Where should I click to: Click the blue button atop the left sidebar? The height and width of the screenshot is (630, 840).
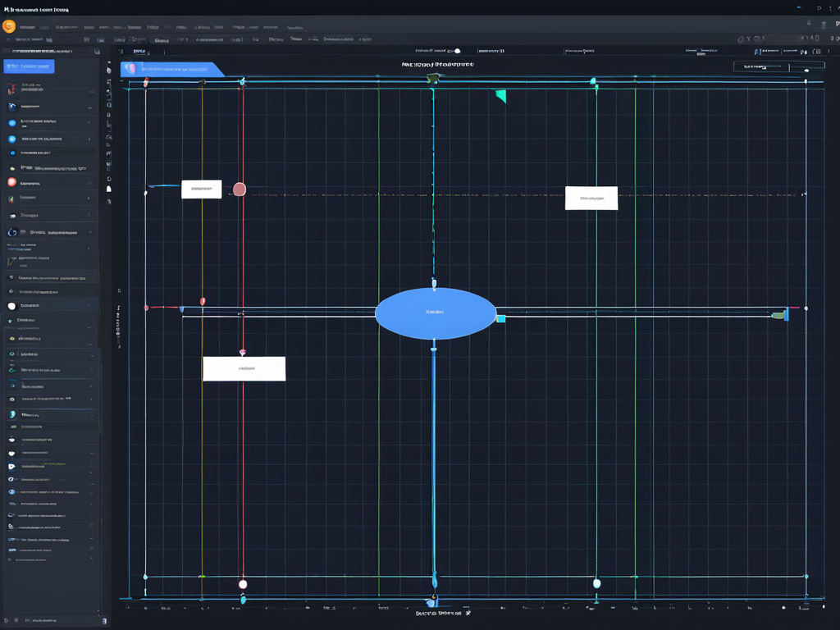(29, 66)
